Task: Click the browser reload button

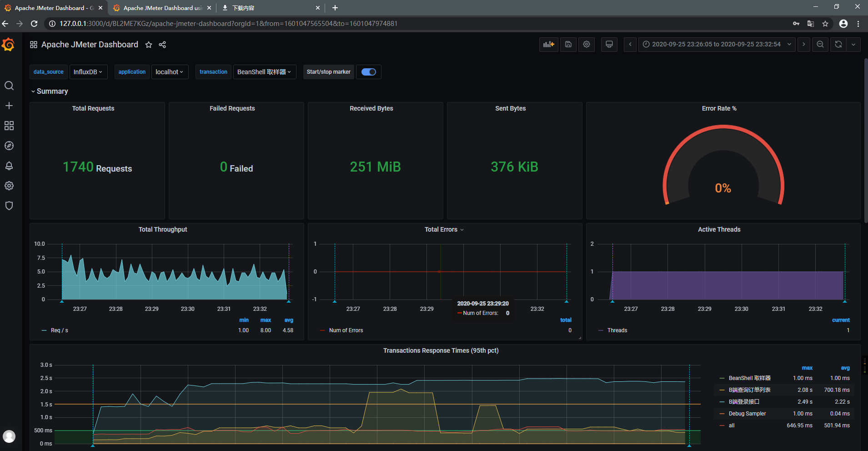Action: click(x=34, y=24)
